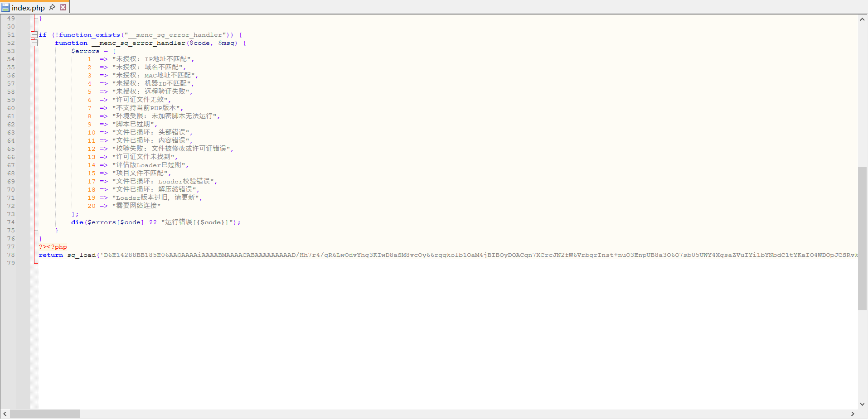
Task: Click line number 51 in the gutter
Action: [11, 35]
